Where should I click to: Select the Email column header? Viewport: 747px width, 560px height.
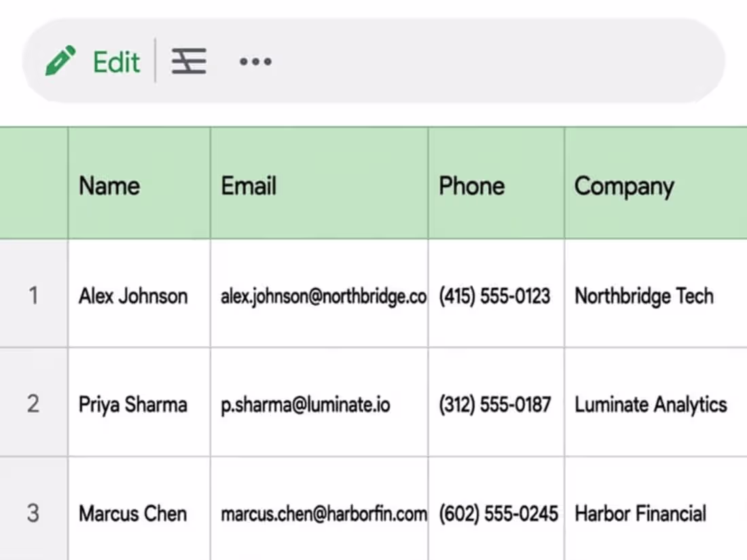pos(319,183)
